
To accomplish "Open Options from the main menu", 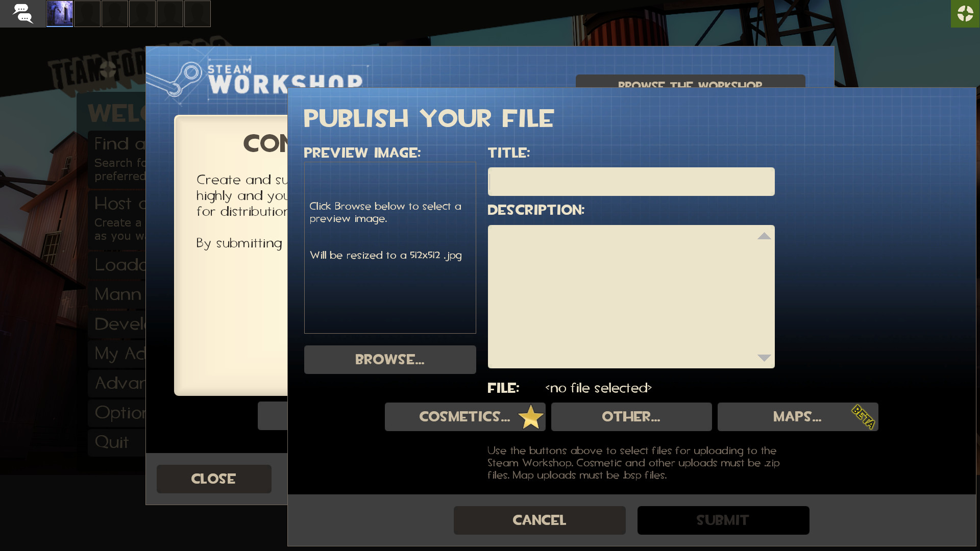I will click(x=117, y=413).
